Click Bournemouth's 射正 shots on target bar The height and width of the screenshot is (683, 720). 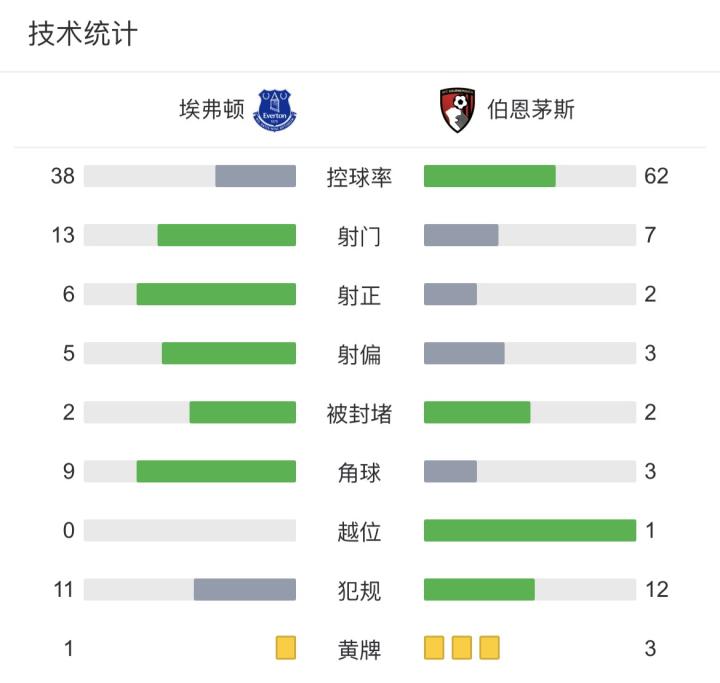[x=450, y=295]
